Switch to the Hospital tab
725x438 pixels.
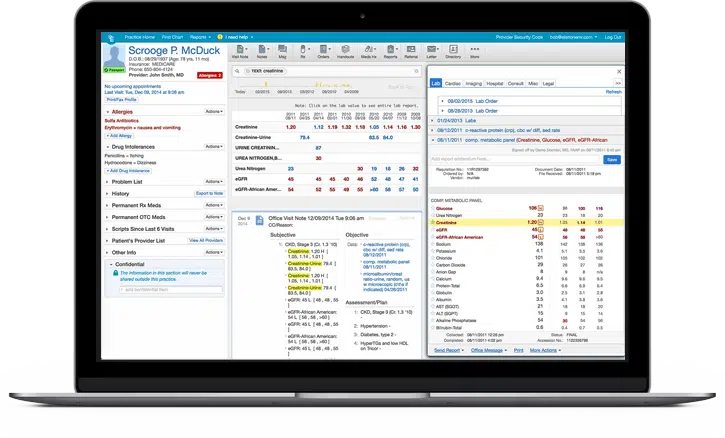pos(495,84)
